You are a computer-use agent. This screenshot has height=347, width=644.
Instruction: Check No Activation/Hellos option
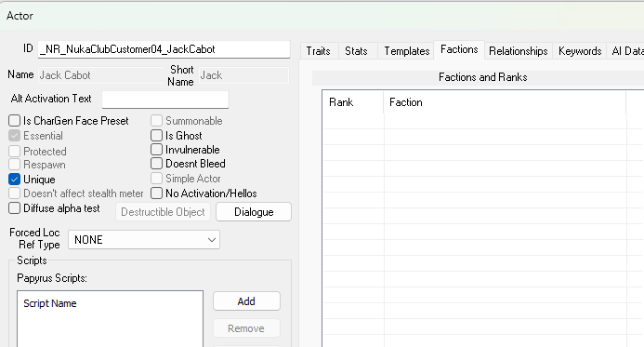coord(156,194)
